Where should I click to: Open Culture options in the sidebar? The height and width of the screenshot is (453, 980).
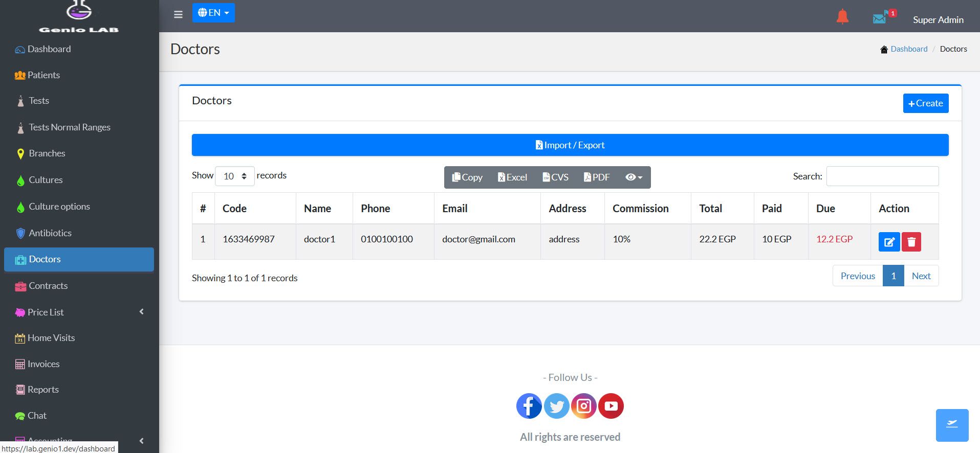79,207
